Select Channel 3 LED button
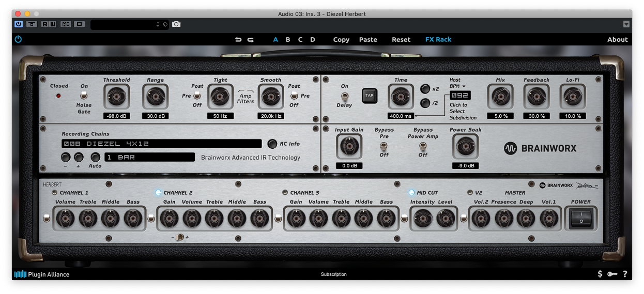Screen dimensions: 644x294 285,193
